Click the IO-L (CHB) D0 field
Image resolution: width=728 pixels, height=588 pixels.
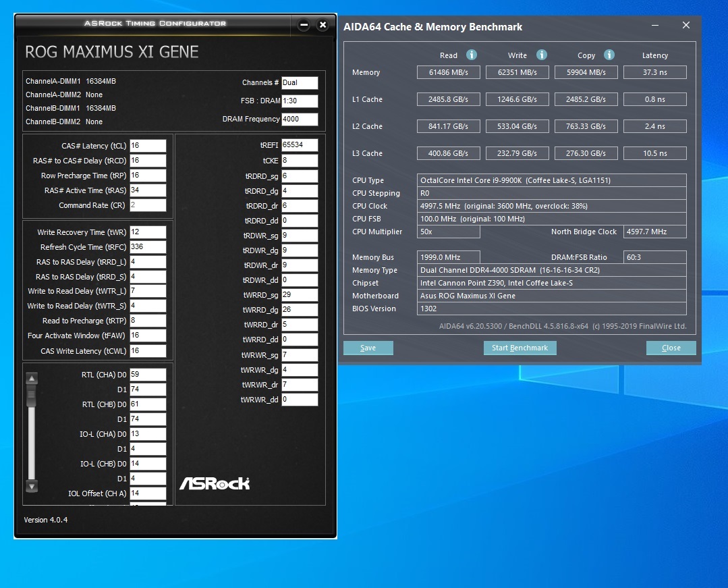coord(148,464)
